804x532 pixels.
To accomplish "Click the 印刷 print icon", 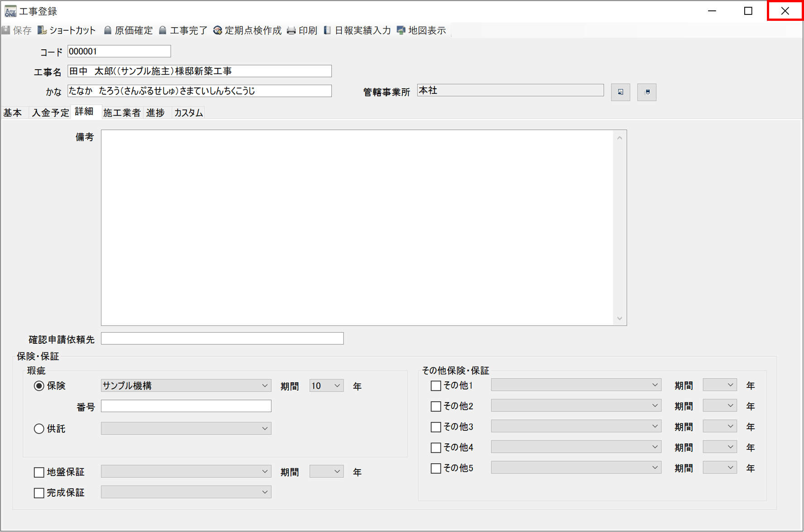I will (292, 30).
